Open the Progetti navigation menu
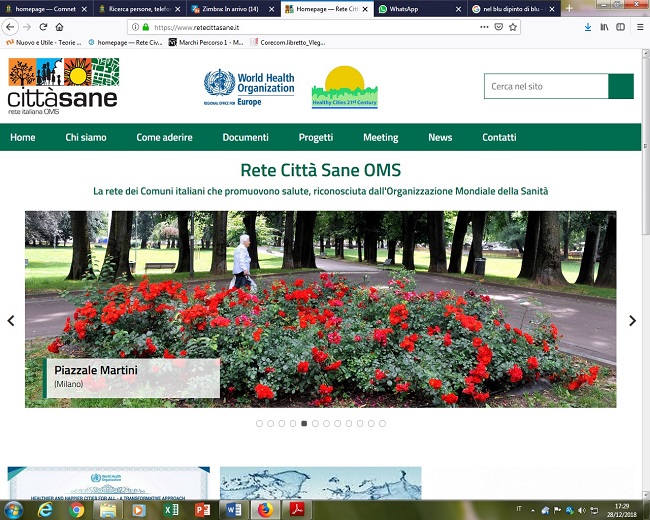The width and height of the screenshot is (650, 520). point(315,137)
